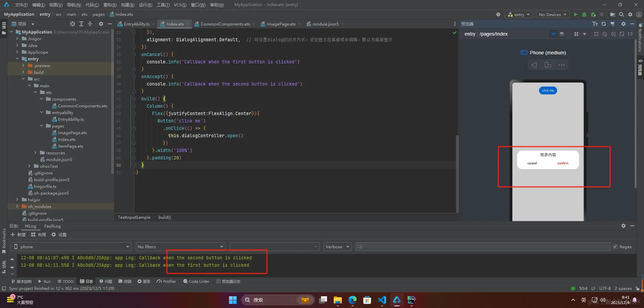This screenshot has width=644, height=308.
Task: Open log panel settings gear at right
Action: pos(624,226)
